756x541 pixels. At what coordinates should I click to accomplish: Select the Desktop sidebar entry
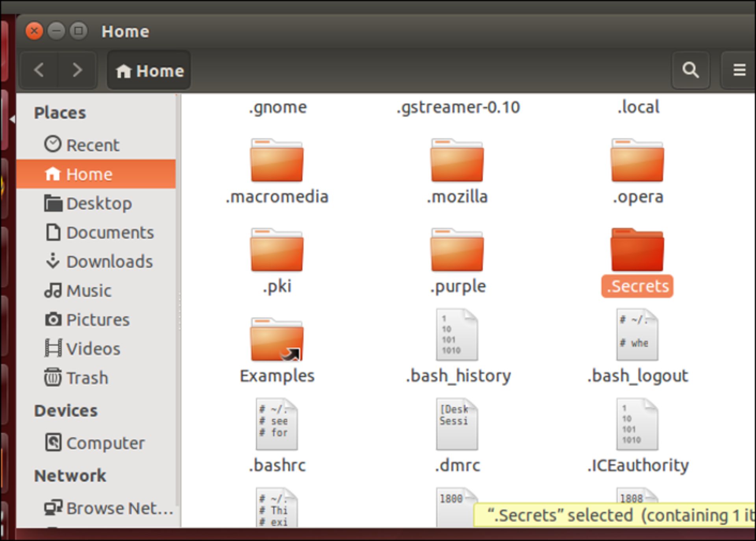click(99, 204)
